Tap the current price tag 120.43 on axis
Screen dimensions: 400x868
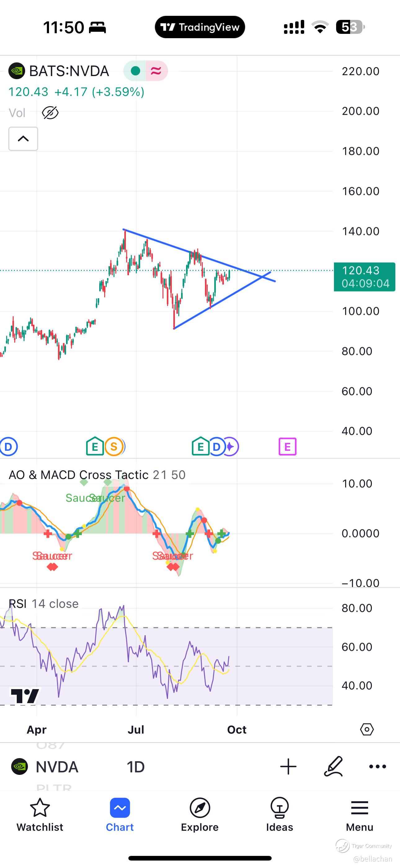[x=364, y=277]
